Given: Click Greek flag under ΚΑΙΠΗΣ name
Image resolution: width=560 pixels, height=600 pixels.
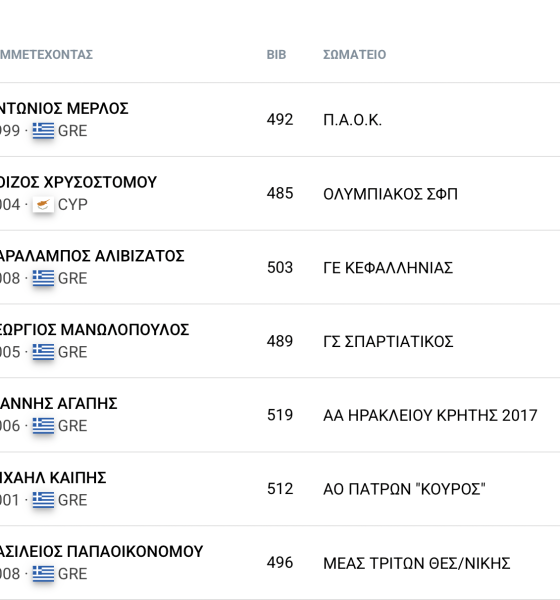Looking at the screenshot, I should (43, 500).
